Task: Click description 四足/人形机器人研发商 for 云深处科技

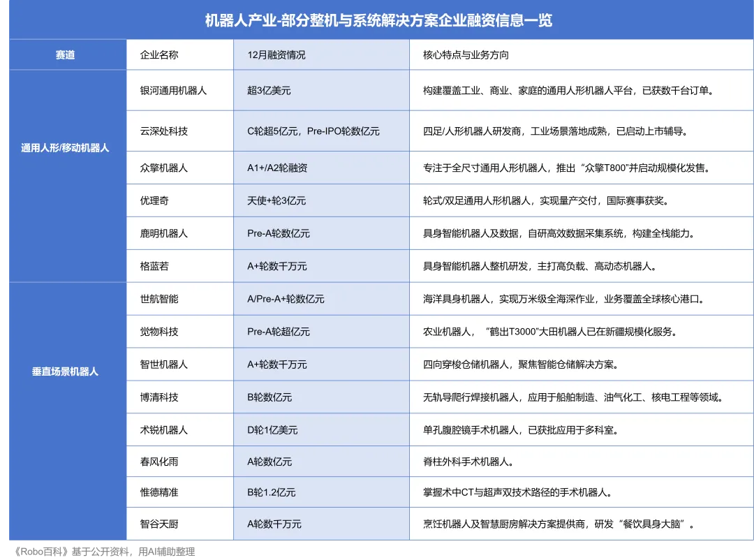Action: click(556, 131)
